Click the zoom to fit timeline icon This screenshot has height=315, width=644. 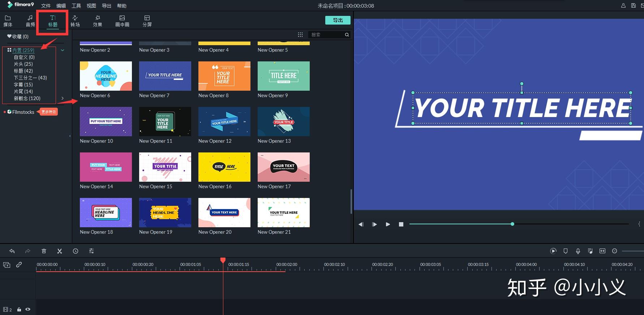[x=602, y=251]
